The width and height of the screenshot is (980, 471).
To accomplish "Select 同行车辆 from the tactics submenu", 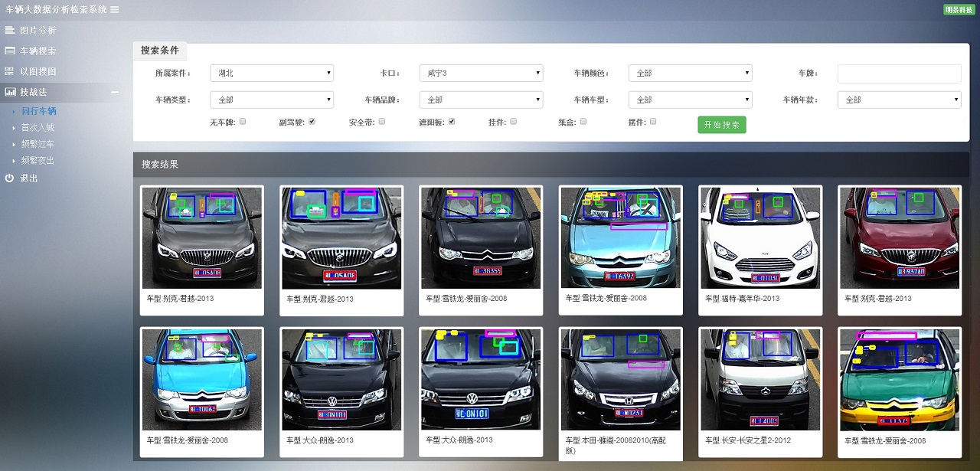I will click(39, 110).
